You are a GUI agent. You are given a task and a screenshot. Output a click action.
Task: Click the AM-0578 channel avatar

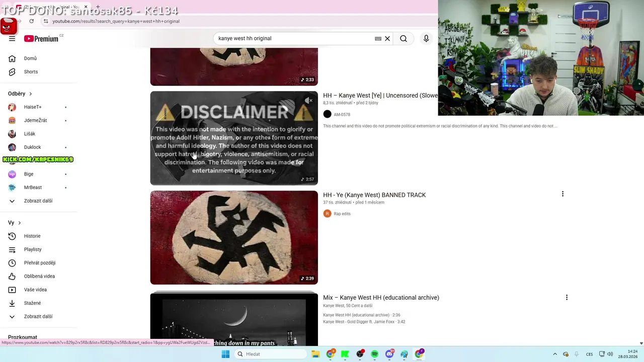tap(327, 114)
